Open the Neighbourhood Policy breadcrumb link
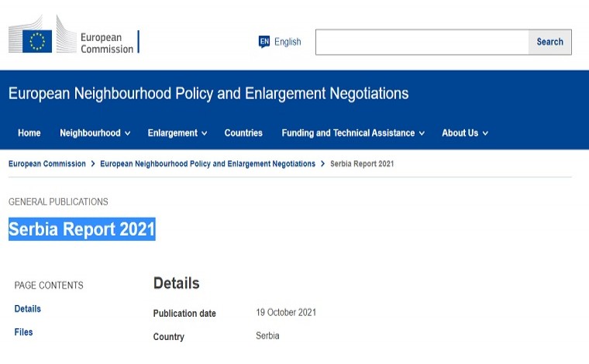The width and height of the screenshot is (589, 364). point(208,163)
